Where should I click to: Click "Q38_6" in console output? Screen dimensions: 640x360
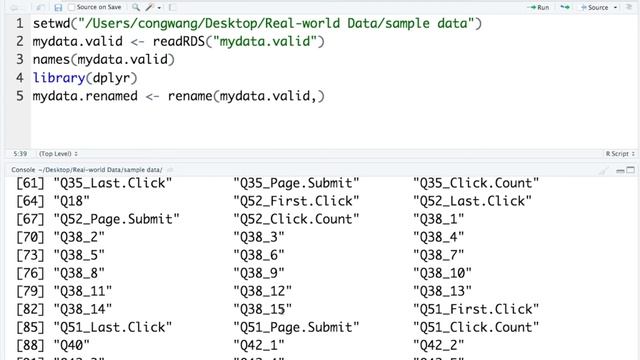pyautogui.click(x=259, y=255)
